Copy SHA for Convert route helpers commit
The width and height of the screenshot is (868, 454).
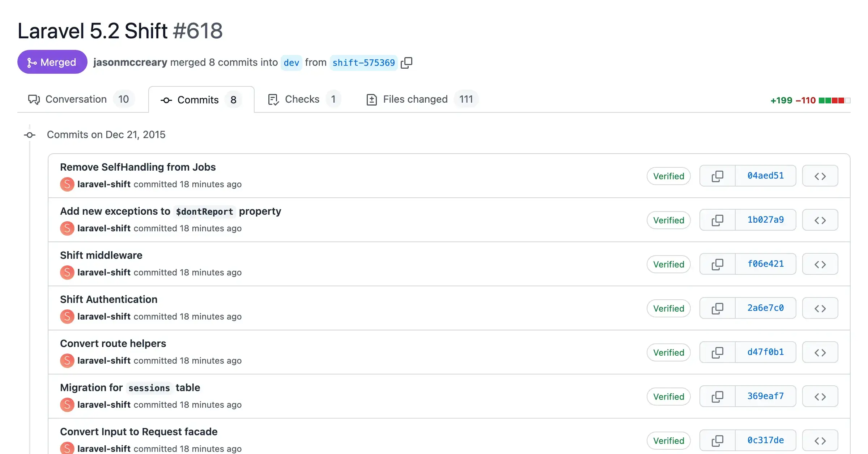(718, 352)
